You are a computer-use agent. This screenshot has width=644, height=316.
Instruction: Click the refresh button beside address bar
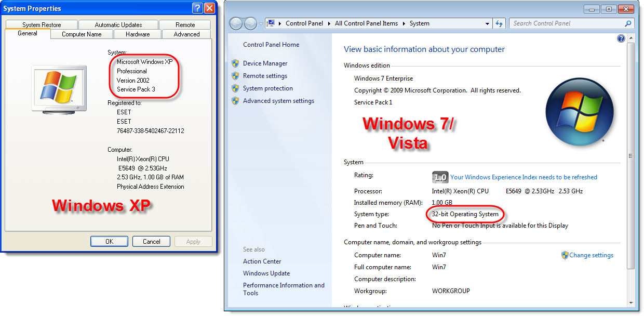[x=500, y=23]
